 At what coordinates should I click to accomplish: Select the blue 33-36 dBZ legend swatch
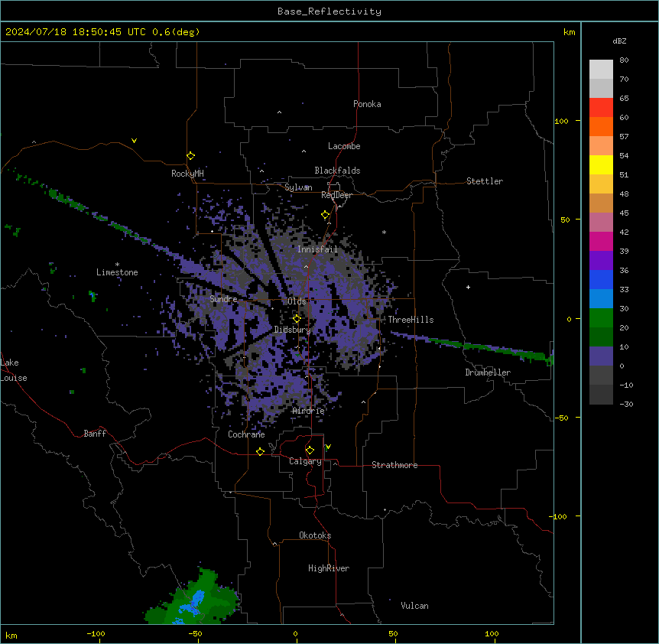coord(601,279)
